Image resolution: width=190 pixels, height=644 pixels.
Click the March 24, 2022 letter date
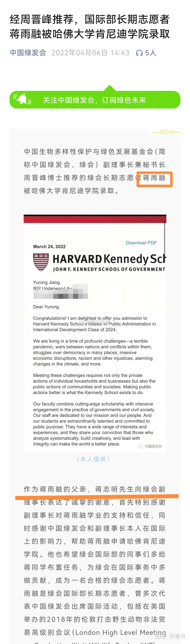49,247
